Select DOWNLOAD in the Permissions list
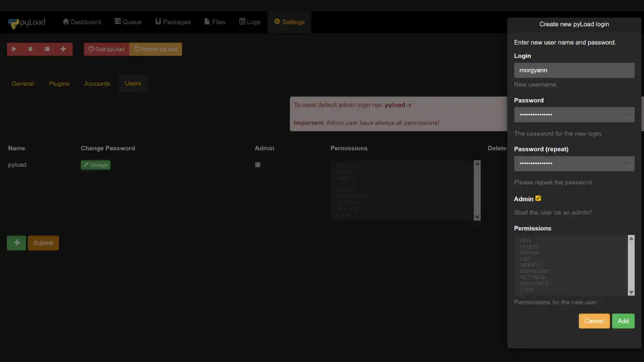Image resolution: width=644 pixels, height=362 pixels. point(535,271)
